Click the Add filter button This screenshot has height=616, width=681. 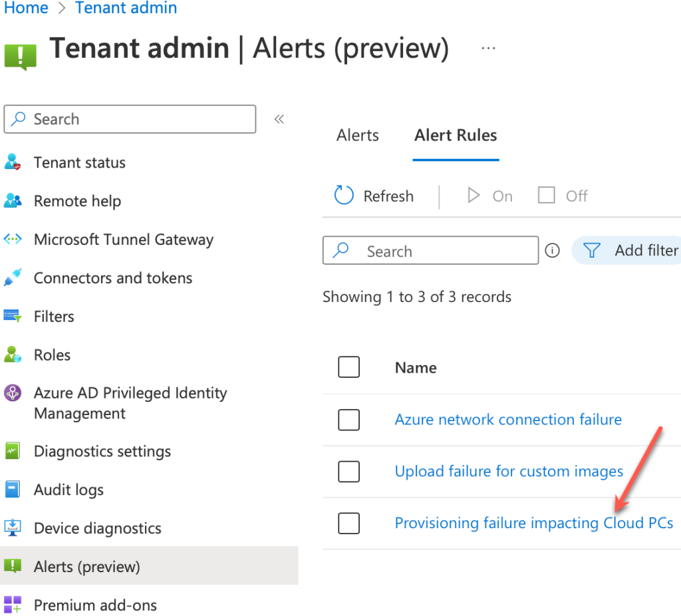(x=626, y=250)
